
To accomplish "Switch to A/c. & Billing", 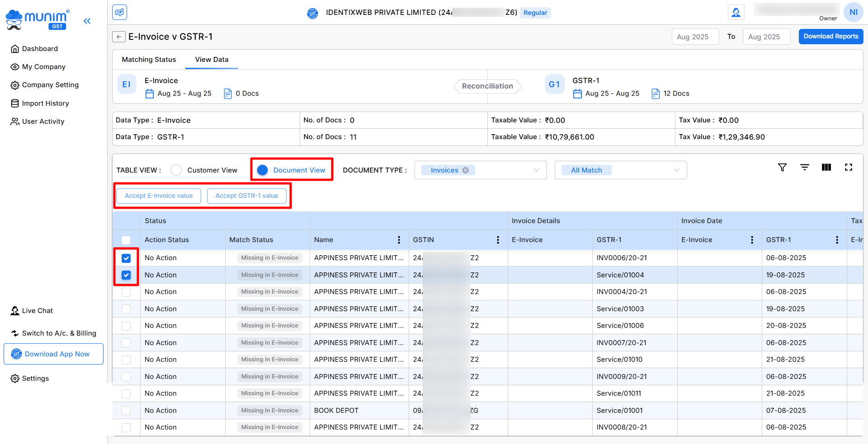I will point(53,333).
